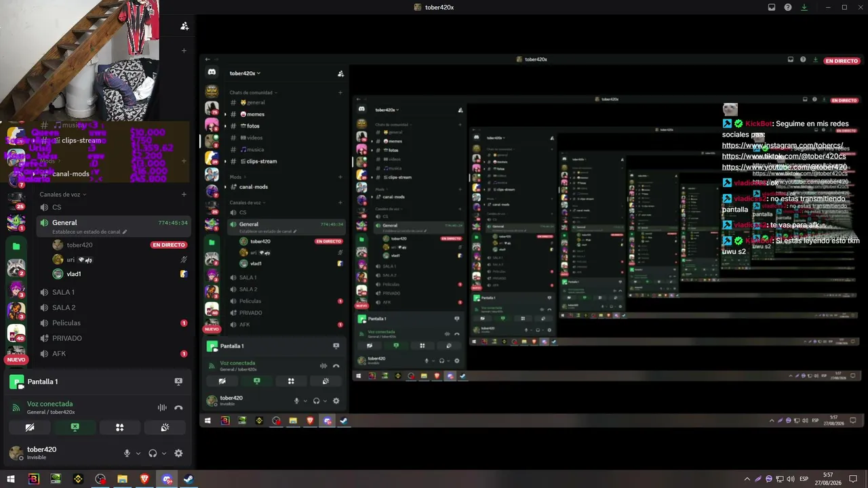Add a channel with the plus beside Mods
The height and width of the screenshot is (488, 868).
click(x=184, y=161)
